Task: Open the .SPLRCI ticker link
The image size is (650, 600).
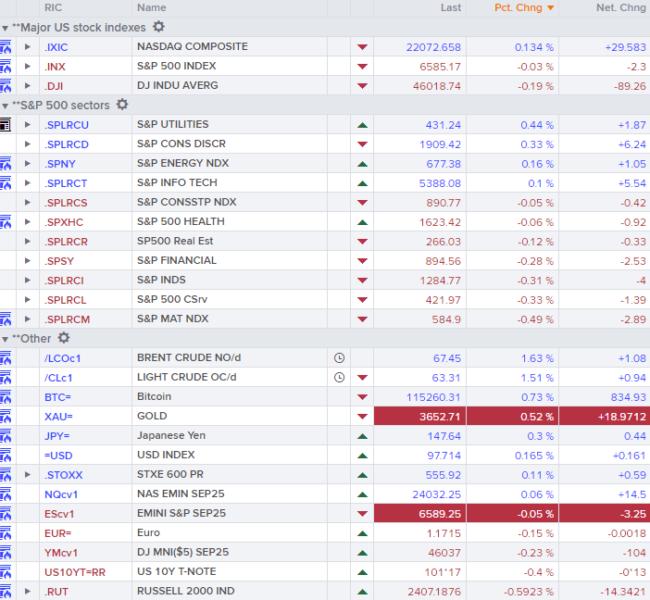Action: (x=64, y=280)
